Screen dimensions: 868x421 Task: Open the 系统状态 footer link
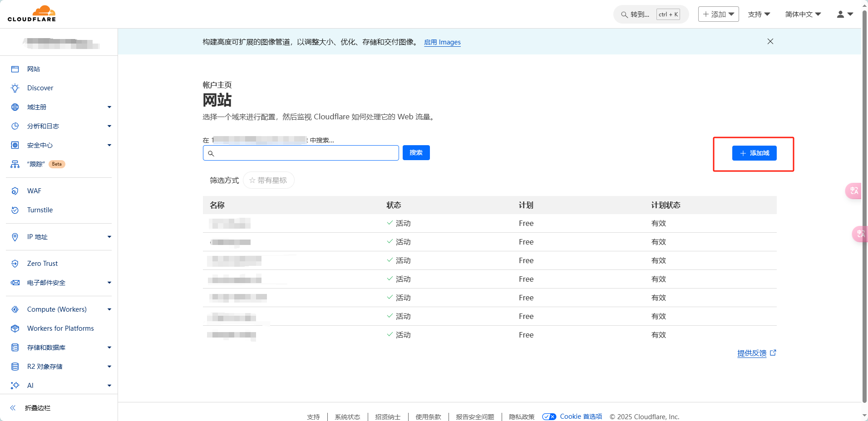click(x=347, y=417)
